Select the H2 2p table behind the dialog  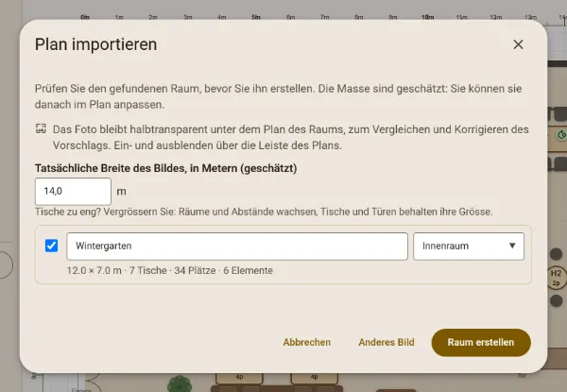[x=556, y=278]
